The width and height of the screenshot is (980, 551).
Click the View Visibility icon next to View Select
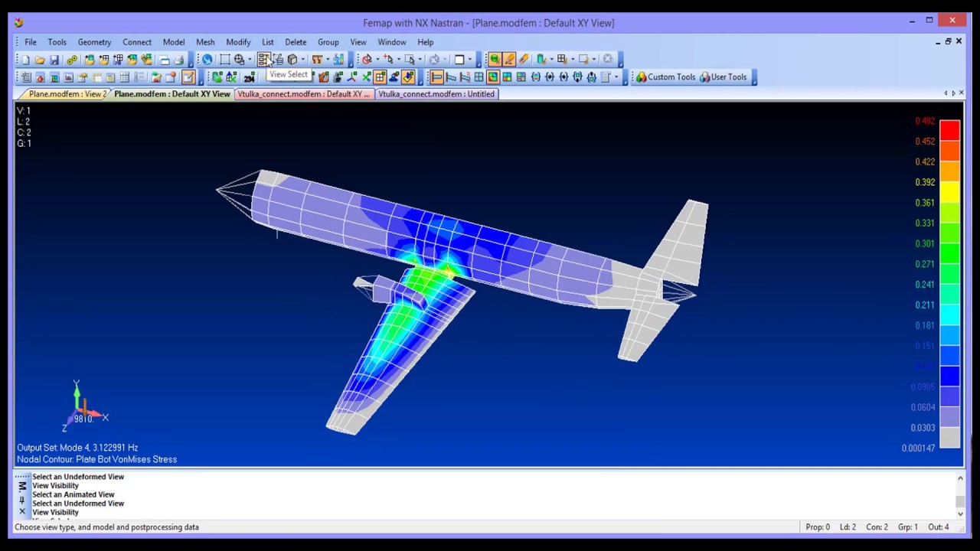278,59
